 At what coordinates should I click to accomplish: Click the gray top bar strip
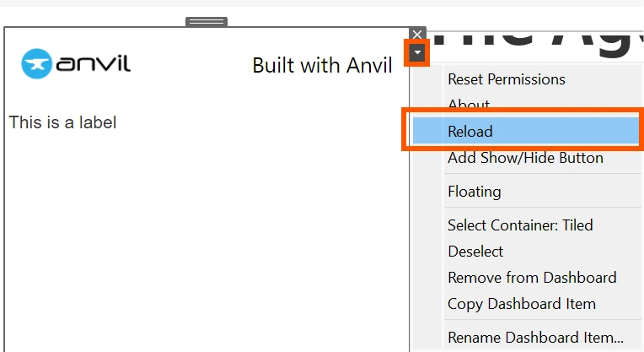[x=322, y=3]
